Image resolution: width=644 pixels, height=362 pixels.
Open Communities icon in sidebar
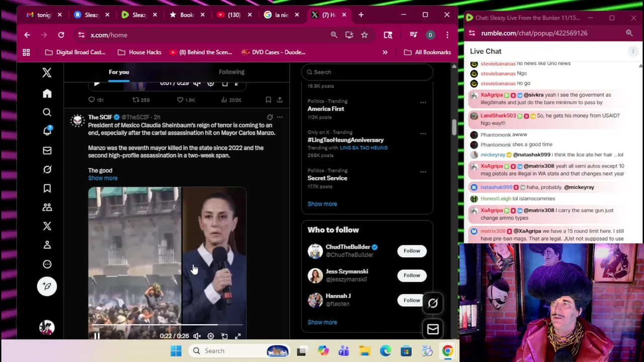pos(47,207)
